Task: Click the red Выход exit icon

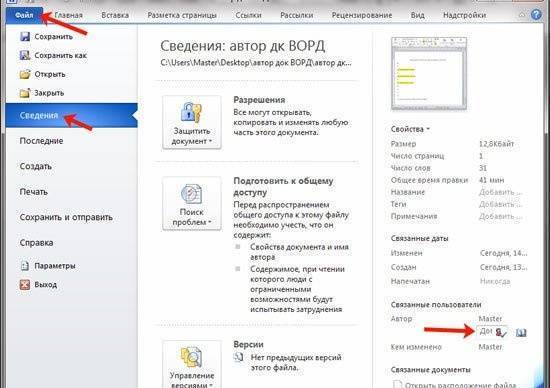Action: click(25, 285)
